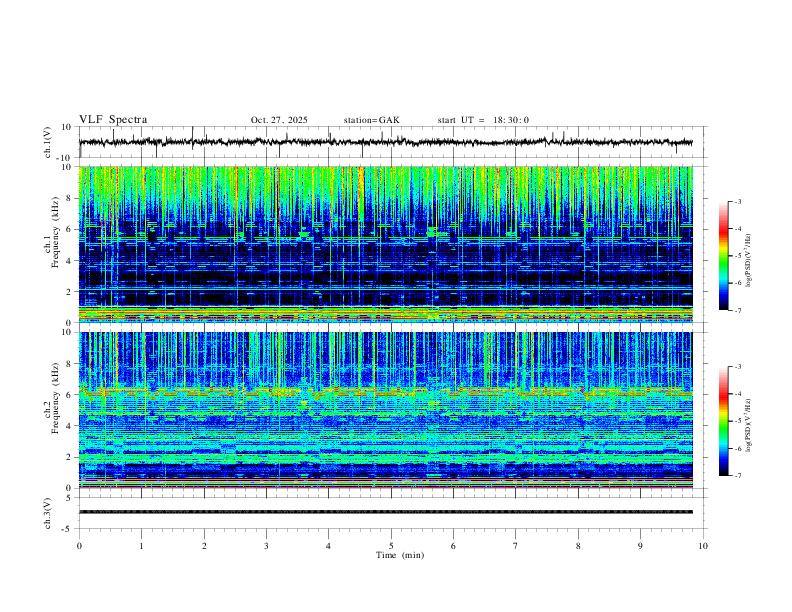
Task: Click the "7" tick on the time axis
Action: click(516, 546)
